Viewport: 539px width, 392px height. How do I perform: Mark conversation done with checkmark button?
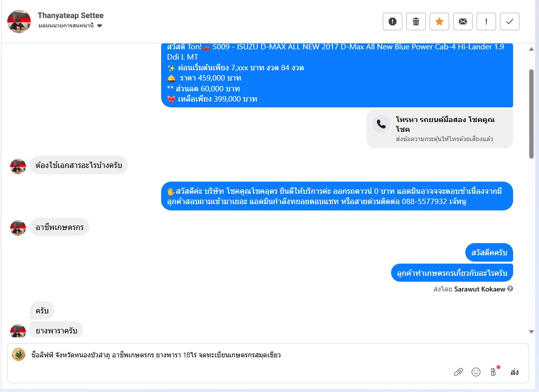click(509, 21)
